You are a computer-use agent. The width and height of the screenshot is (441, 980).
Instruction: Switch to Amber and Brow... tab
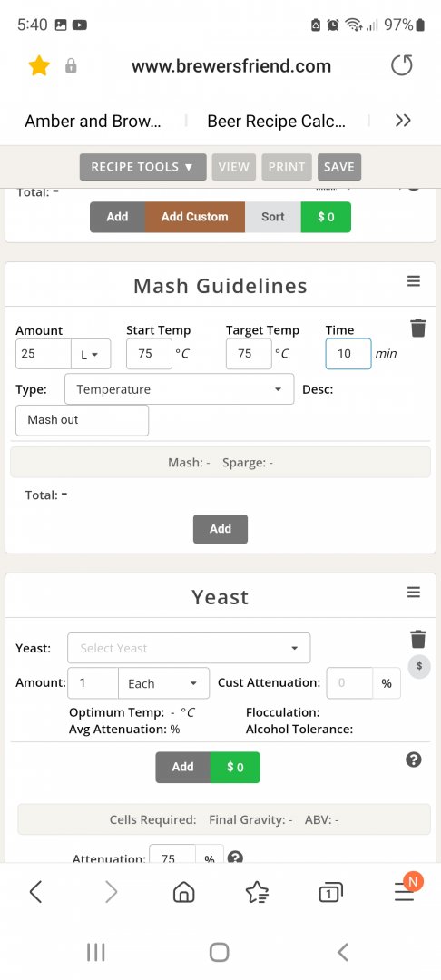[x=93, y=121]
